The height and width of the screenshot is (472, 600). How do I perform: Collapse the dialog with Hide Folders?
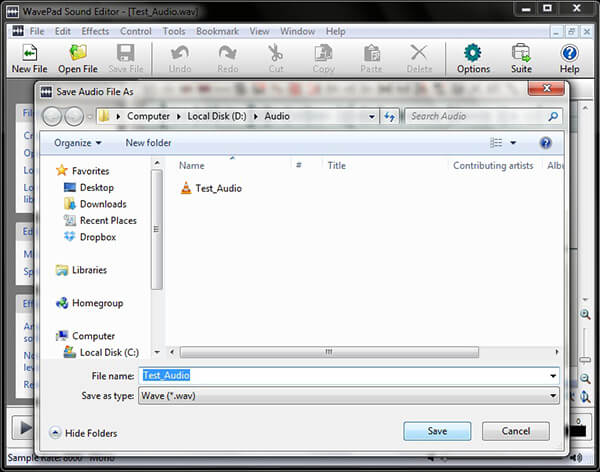tap(84, 433)
